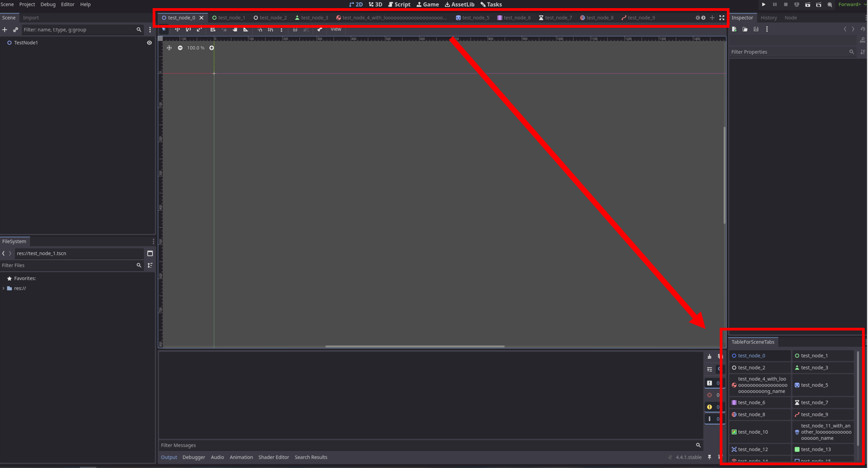
Task: Switch to Script workspace
Action: [399, 4]
